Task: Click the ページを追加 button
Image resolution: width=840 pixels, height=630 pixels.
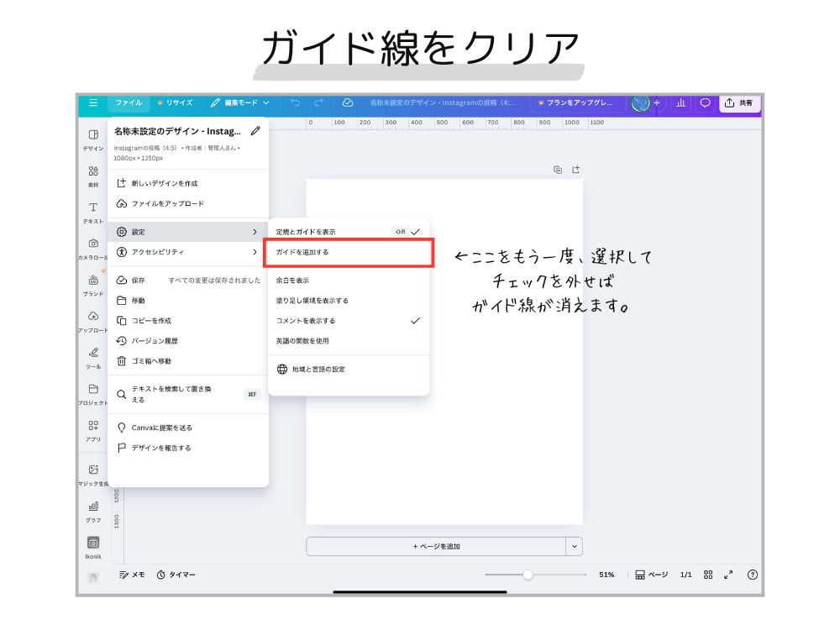Action: click(x=436, y=546)
